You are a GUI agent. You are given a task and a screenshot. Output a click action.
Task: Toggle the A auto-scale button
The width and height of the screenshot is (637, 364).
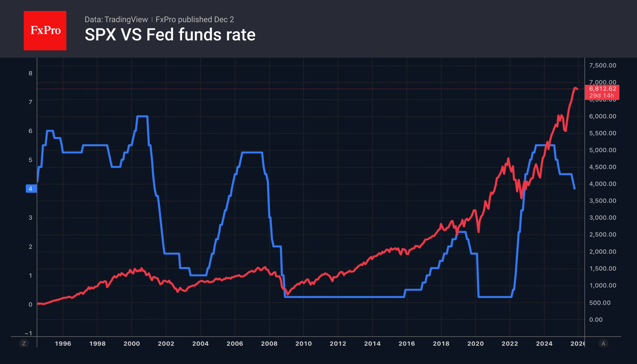pyautogui.click(x=603, y=344)
